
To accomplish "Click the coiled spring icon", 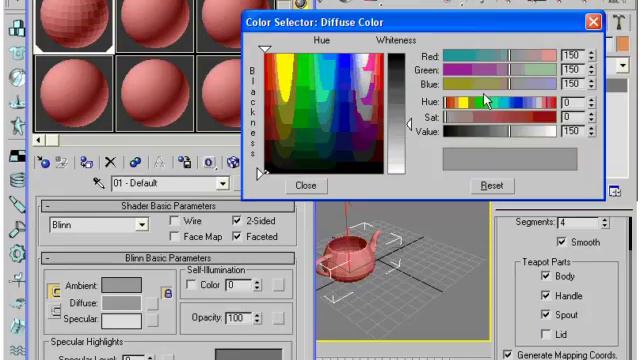I will pos(17,180).
